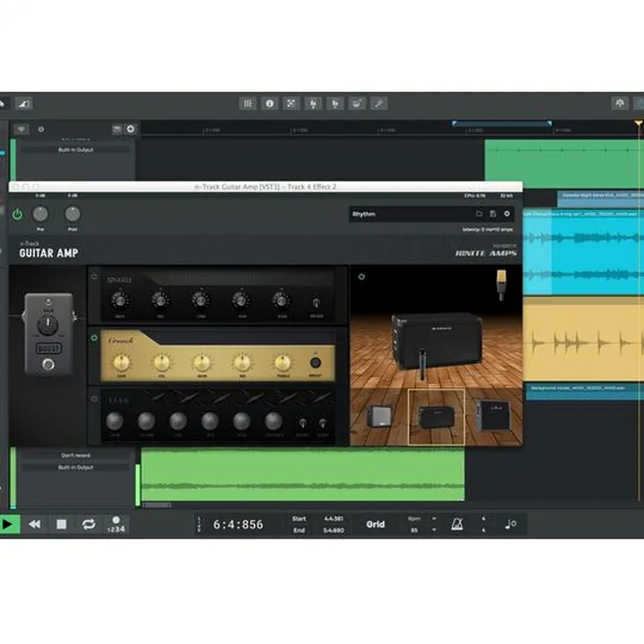Click the Rewind transport button

pyautogui.click(x=35, y=524)
